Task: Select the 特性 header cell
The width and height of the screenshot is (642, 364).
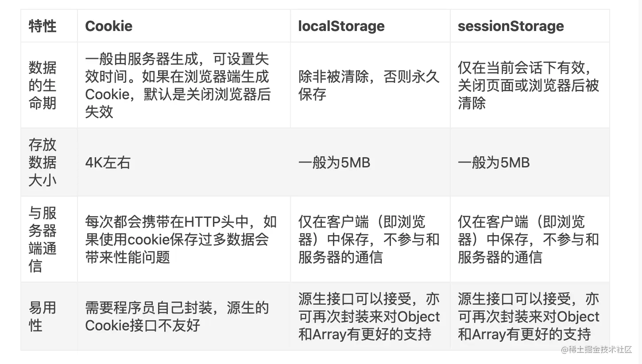Action: pyautogui.click(x=49, y=26)
